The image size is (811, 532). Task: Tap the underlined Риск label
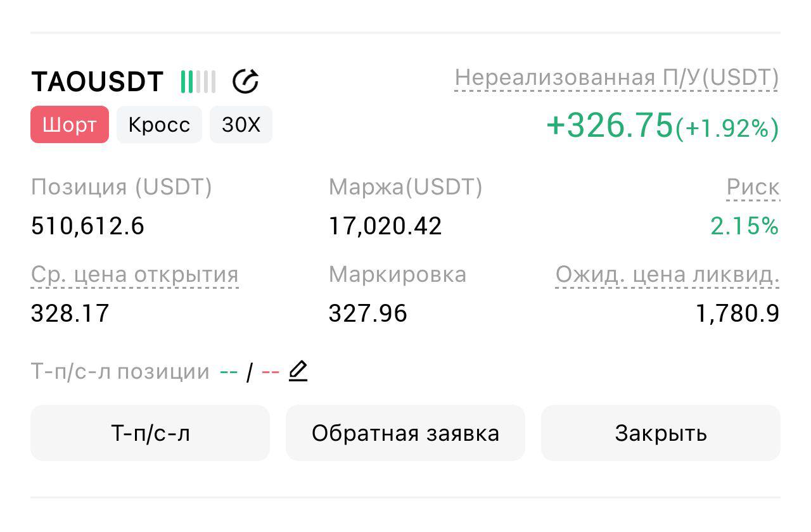(x=753, y=187)
